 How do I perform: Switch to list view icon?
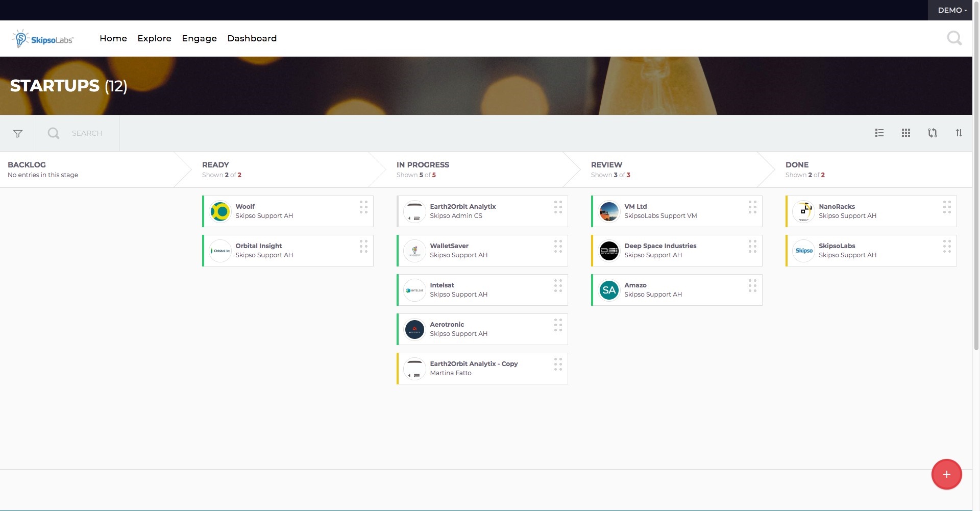point(879,133)
